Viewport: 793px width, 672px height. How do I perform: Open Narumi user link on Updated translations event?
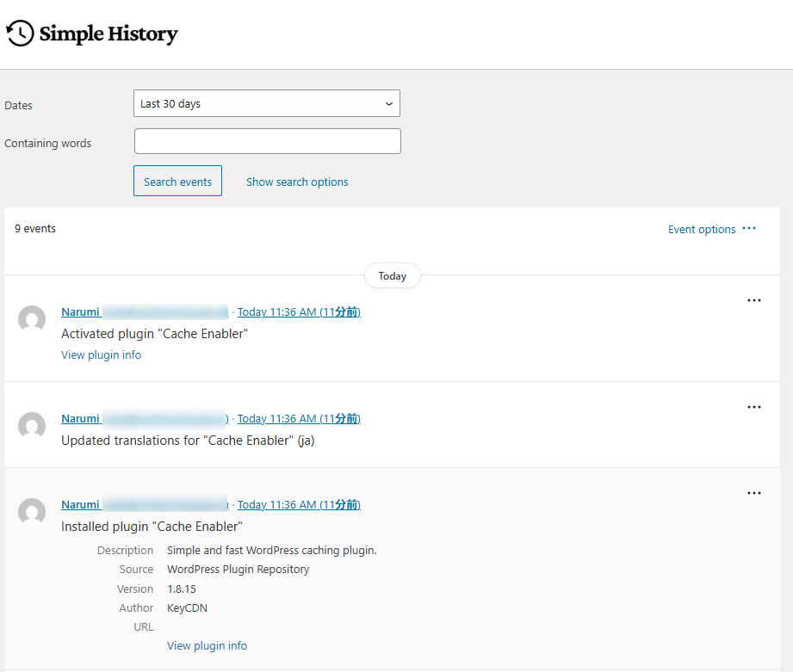tap(80, 419)
